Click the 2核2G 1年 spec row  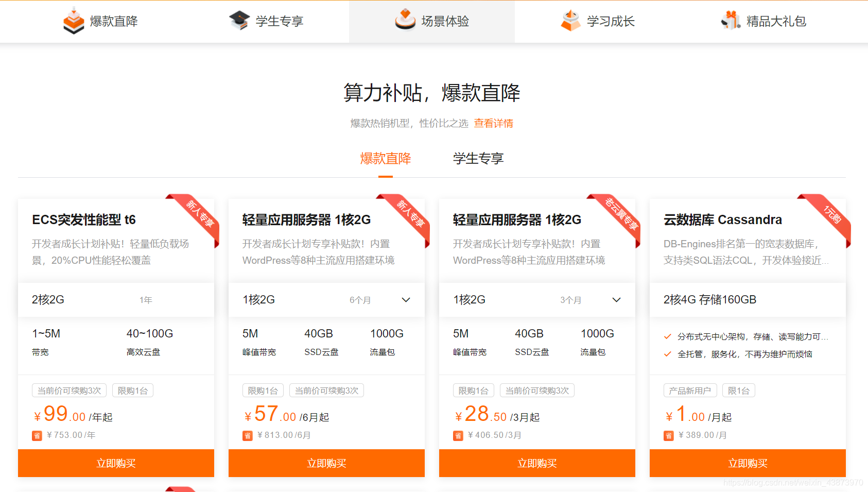pos(116,300)
